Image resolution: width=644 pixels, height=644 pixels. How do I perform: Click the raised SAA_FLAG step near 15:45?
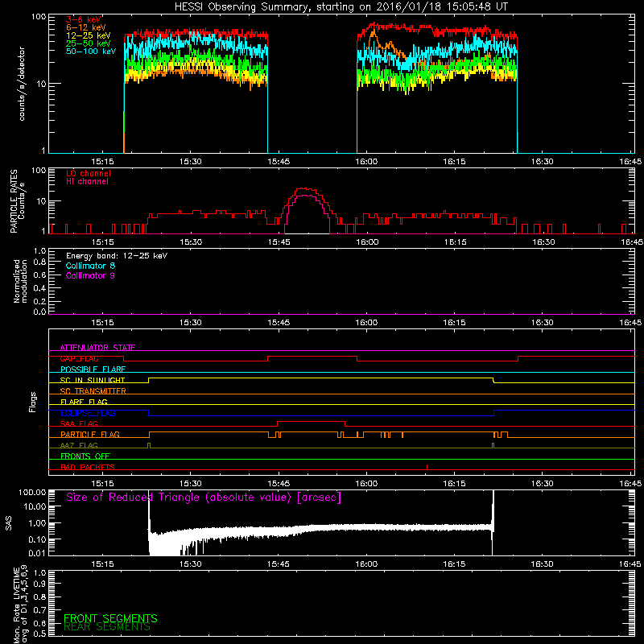click(311, 421)
